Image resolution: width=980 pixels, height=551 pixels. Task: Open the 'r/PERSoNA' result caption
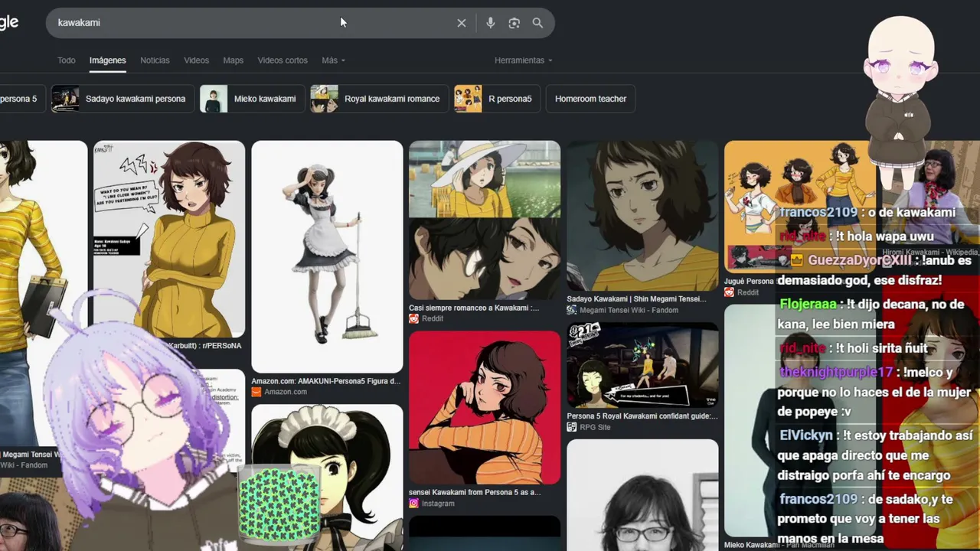pos(207,346)
